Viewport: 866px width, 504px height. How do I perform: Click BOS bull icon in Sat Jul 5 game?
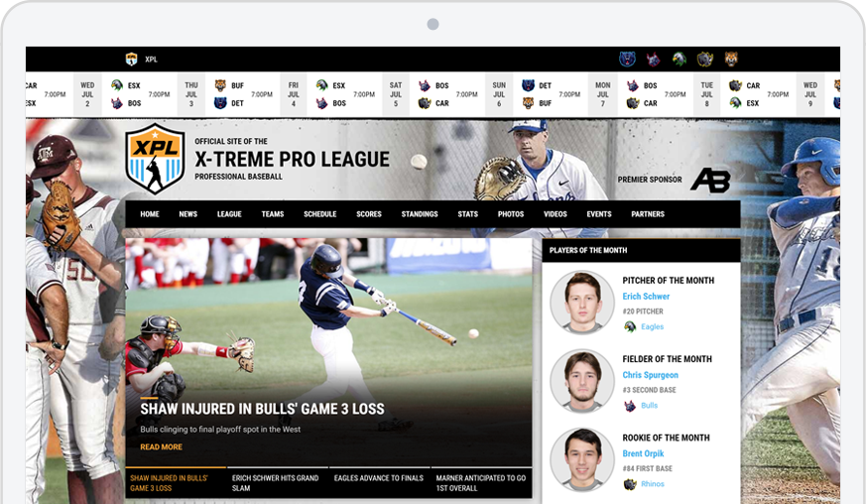pyautogui.click(x=425, y=85)
